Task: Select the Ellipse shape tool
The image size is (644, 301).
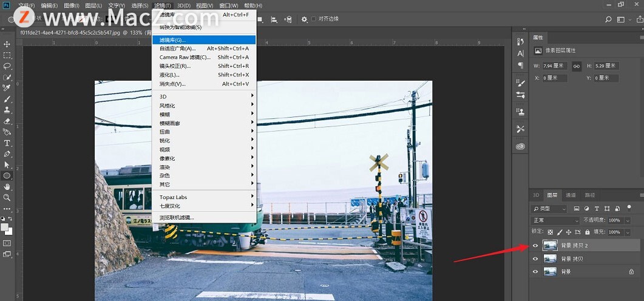Action: 7,175
